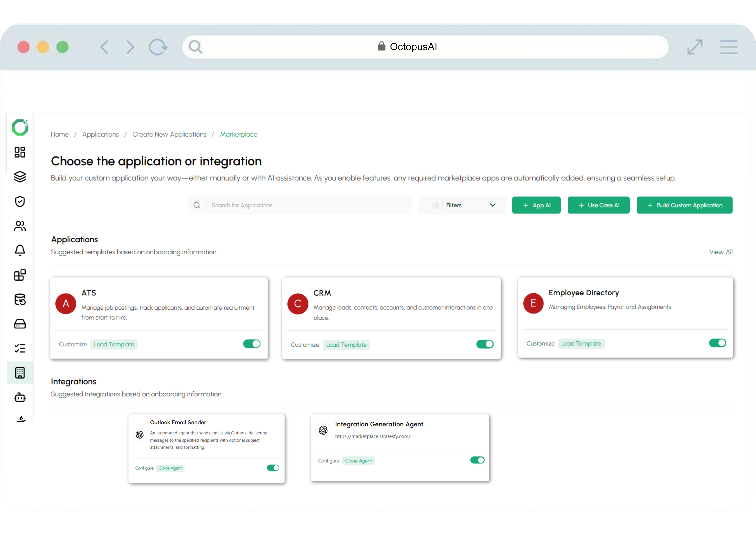Open the database sidebar icon

point(20,300)
